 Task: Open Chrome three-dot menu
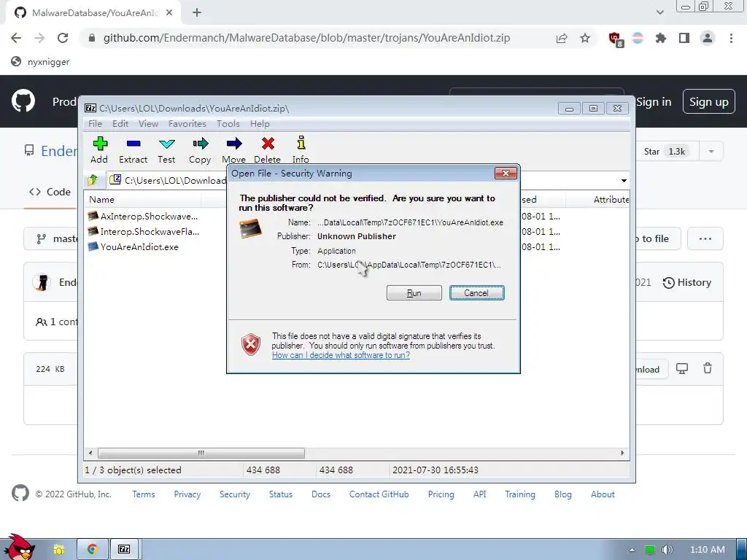click(x=731, y=38)
